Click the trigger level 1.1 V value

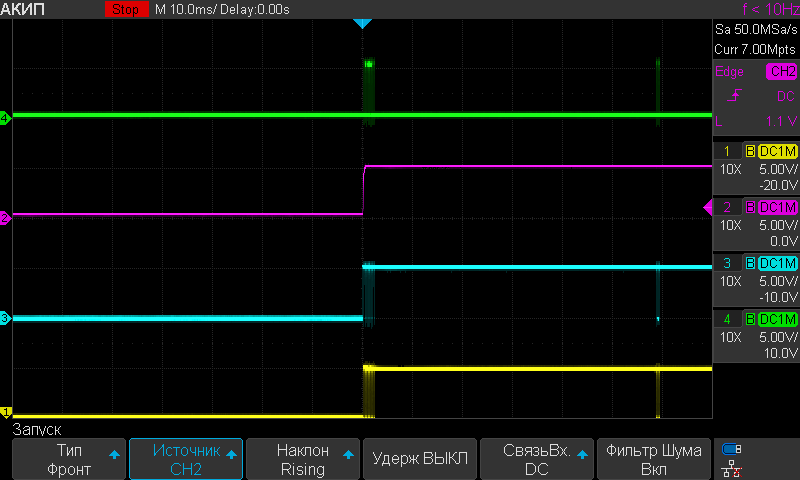coord(781,121)
